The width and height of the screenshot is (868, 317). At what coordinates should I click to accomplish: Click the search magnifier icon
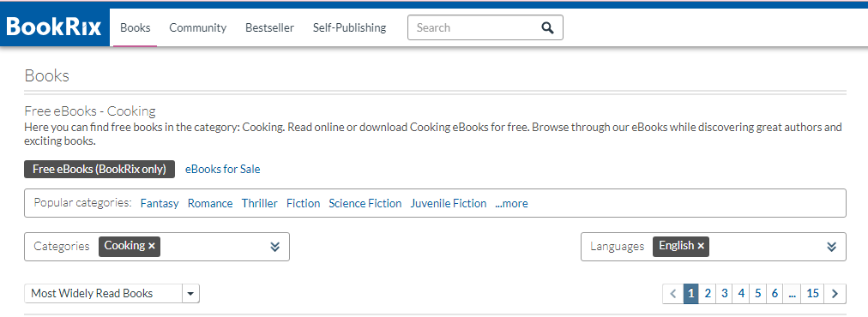click(x=547, y=27)
